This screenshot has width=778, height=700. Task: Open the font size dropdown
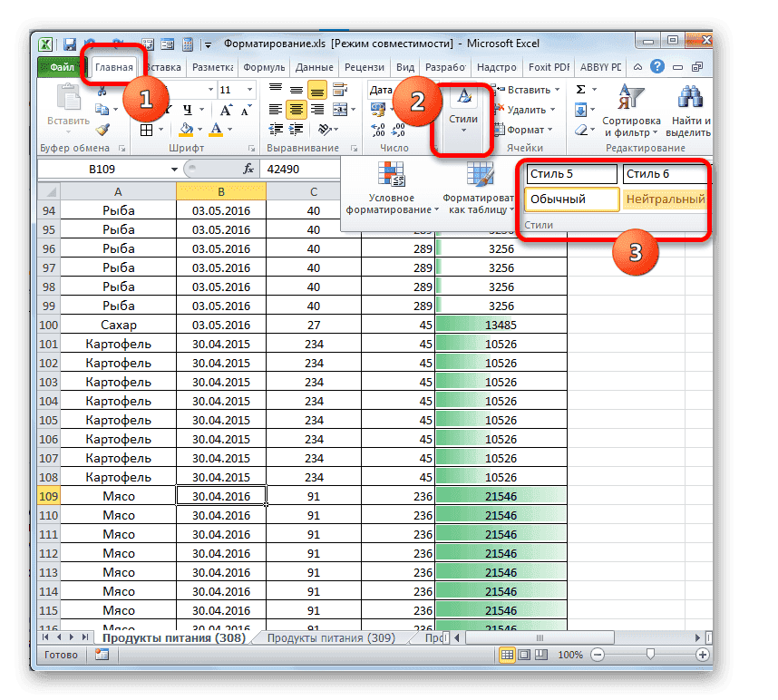click(250, 90)
